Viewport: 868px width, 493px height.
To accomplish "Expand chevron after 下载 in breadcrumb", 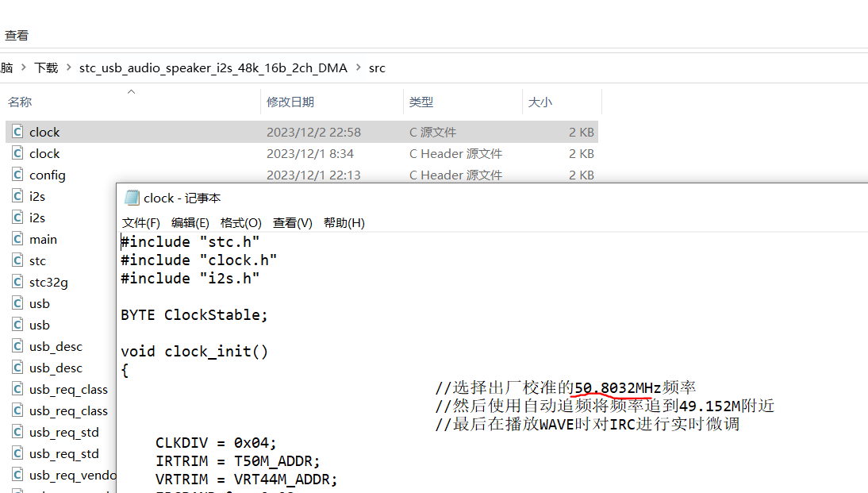I will (x=69, y=67).
